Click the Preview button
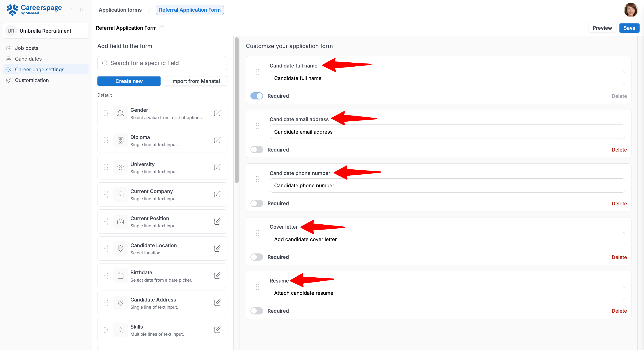Screen dimensions: 644x350 tap(602, 28)
